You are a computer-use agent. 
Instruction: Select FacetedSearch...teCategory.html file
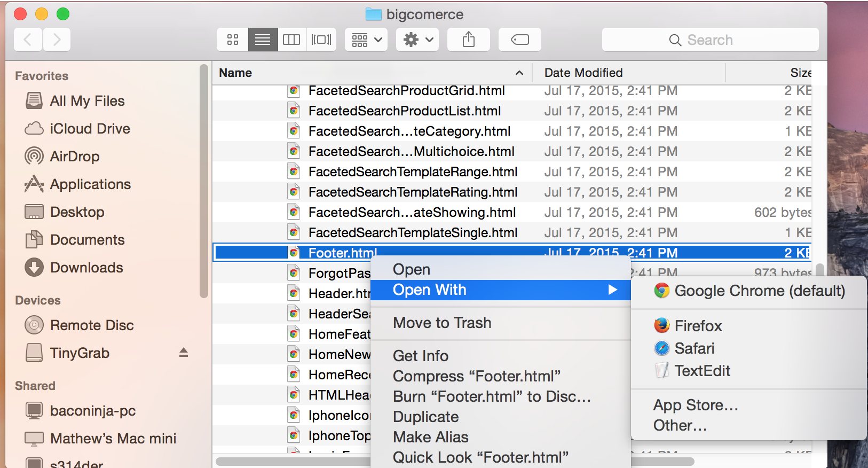point(409,131)
